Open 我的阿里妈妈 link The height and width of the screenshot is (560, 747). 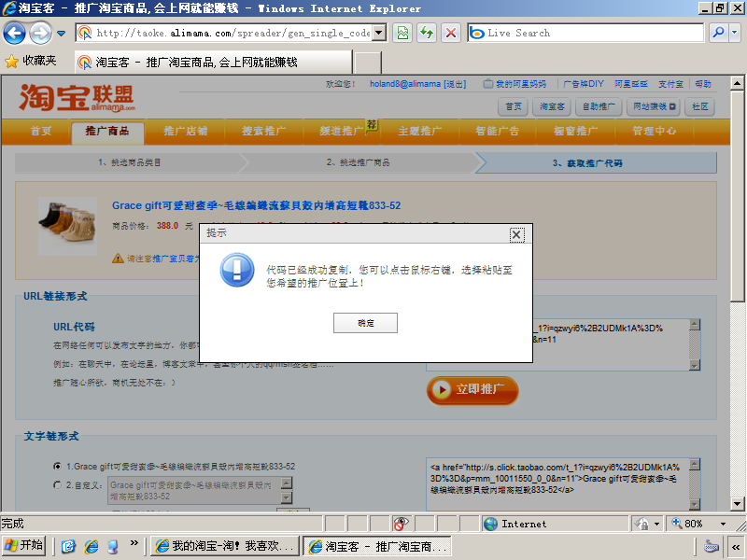(x=520, y=84)
